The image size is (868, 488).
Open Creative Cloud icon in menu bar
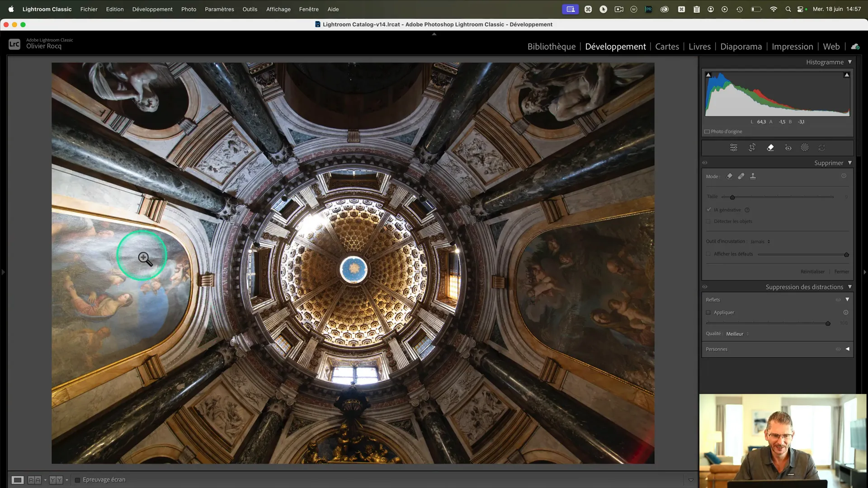tap(664, 9)
